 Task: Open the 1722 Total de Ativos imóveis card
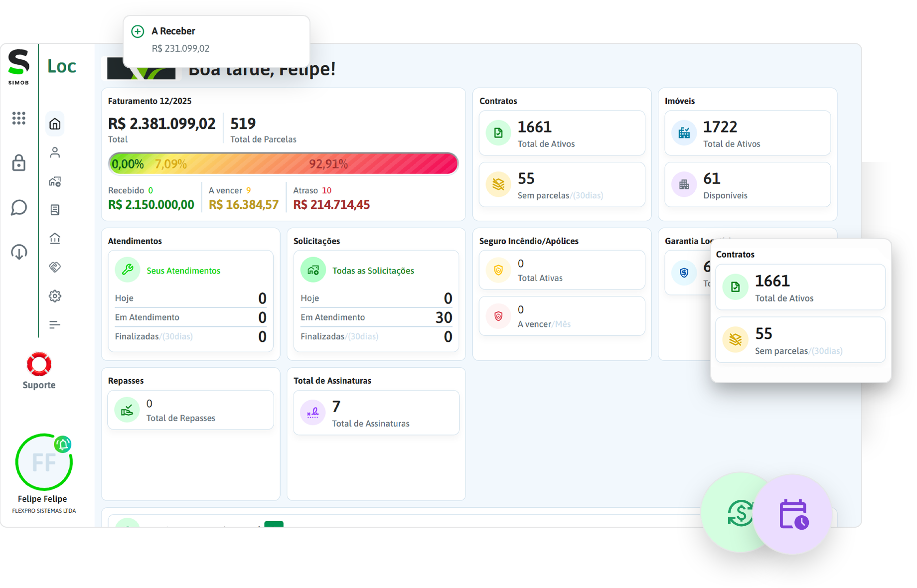pos(747,134)
